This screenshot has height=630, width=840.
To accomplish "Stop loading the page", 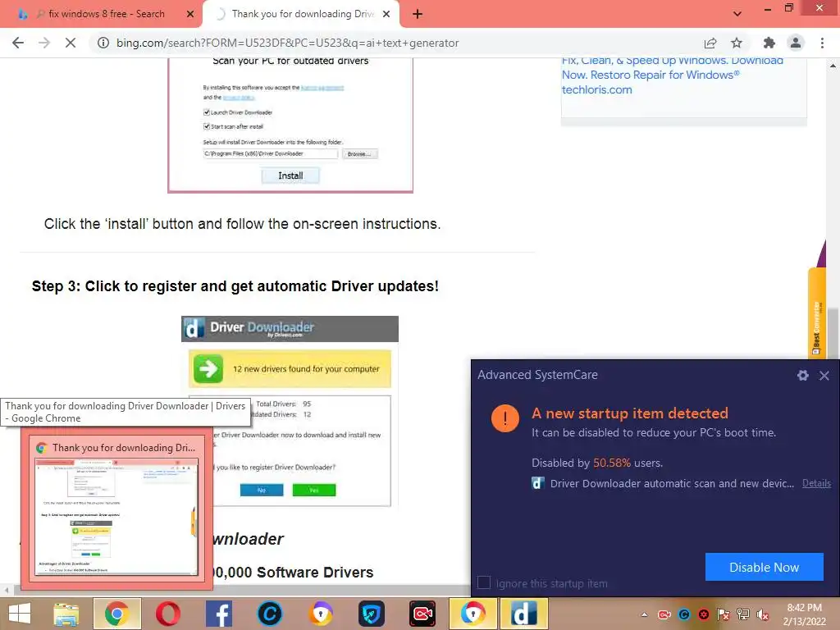I will (x=71, y=43).
